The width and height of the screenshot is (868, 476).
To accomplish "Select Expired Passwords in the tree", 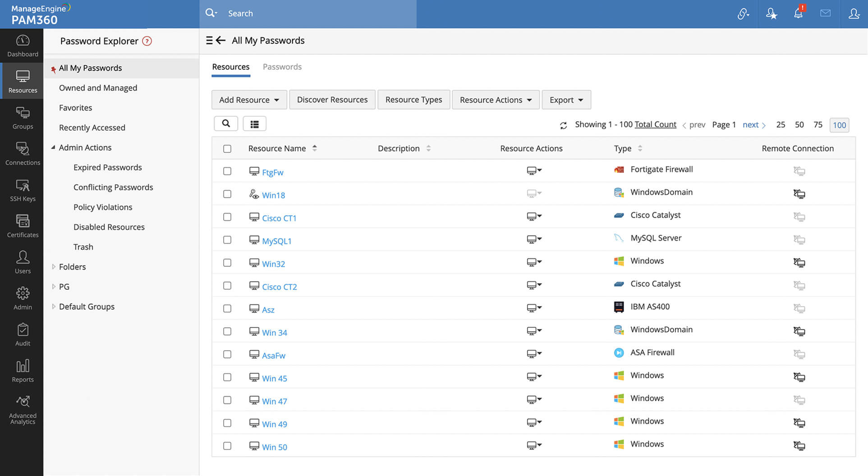I will (107, 167).
